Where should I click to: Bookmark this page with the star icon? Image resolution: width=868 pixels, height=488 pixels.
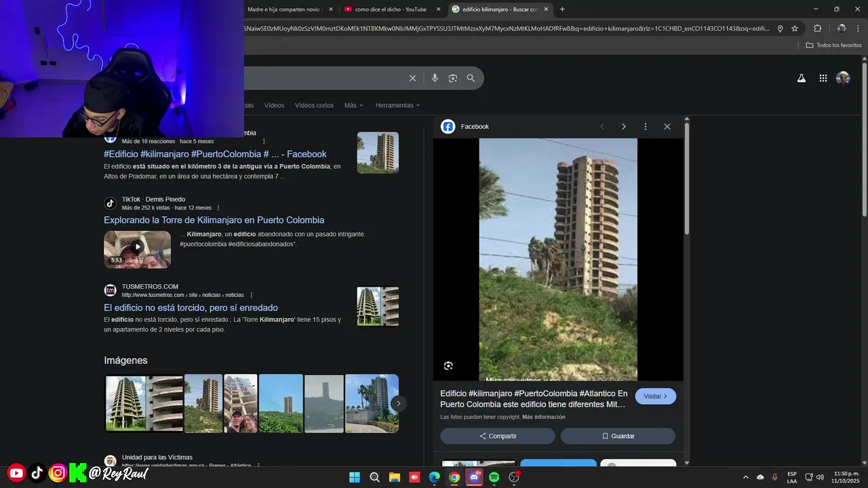(x=795, y=28)
